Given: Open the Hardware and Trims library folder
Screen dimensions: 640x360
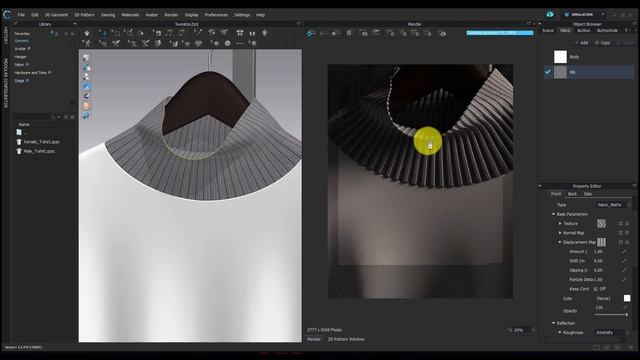Looking at the screenshot, I should (x=31, y=73).
